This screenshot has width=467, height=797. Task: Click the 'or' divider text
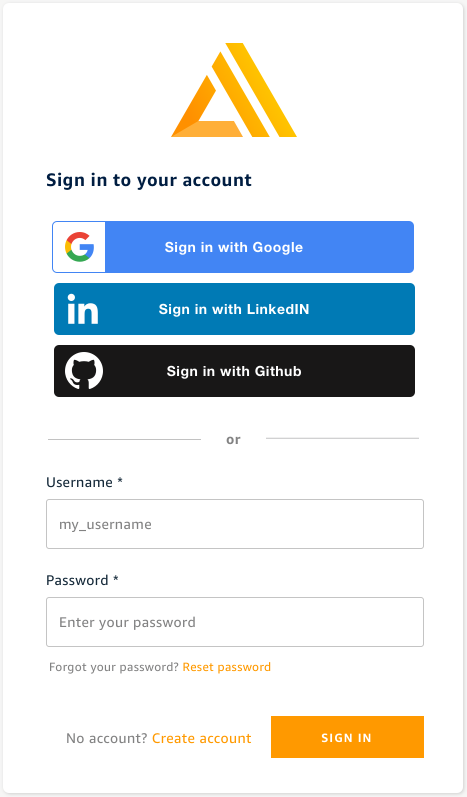click(233, 440)
